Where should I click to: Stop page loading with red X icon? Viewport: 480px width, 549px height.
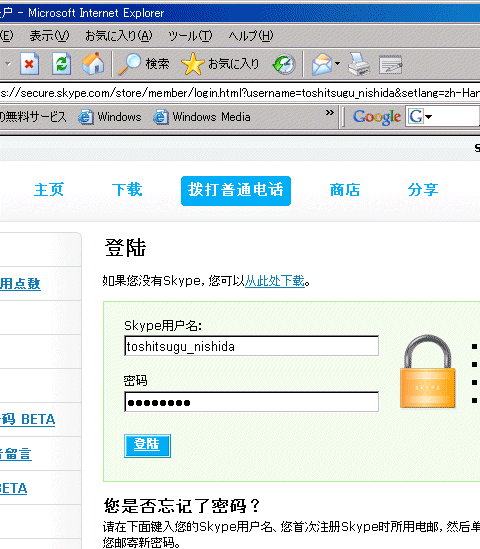(29, 64)
